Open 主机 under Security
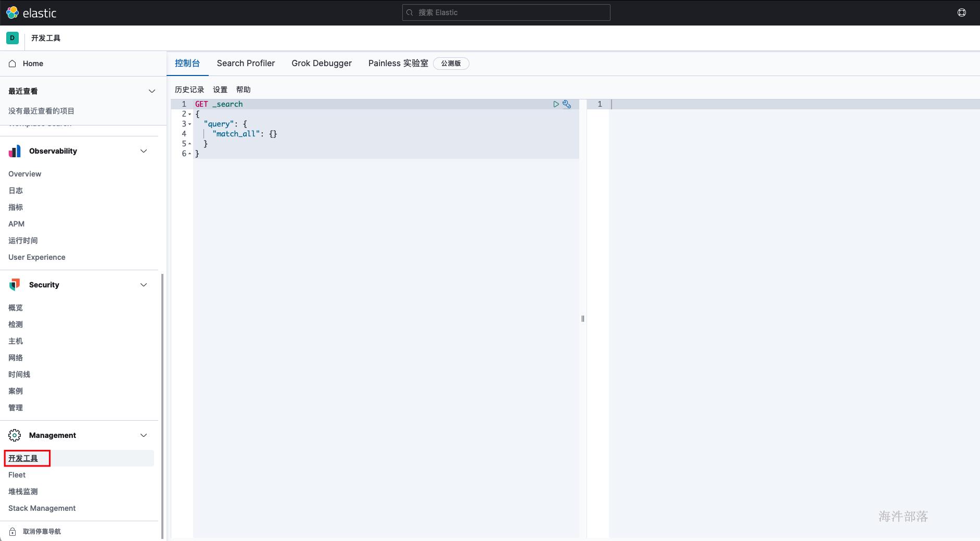Viewport: 980px width, 541px height. coord(16,341)
